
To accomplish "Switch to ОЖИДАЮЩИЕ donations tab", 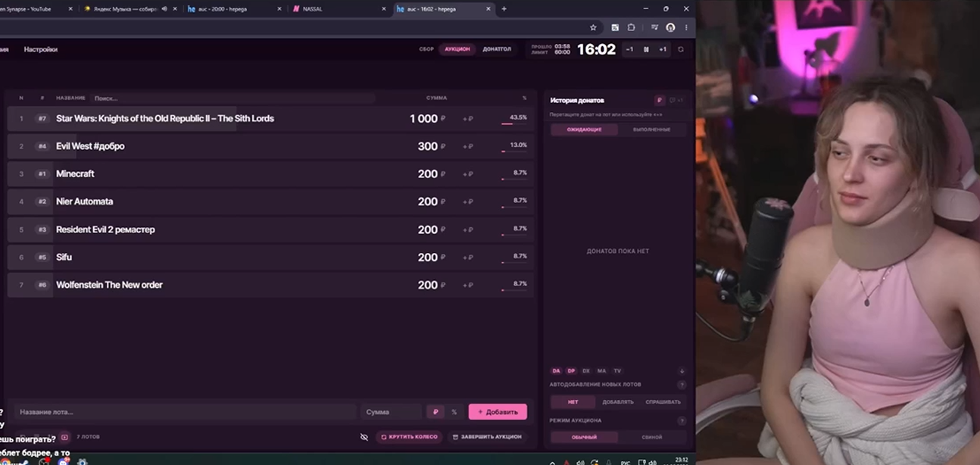I will click(584, 130).
